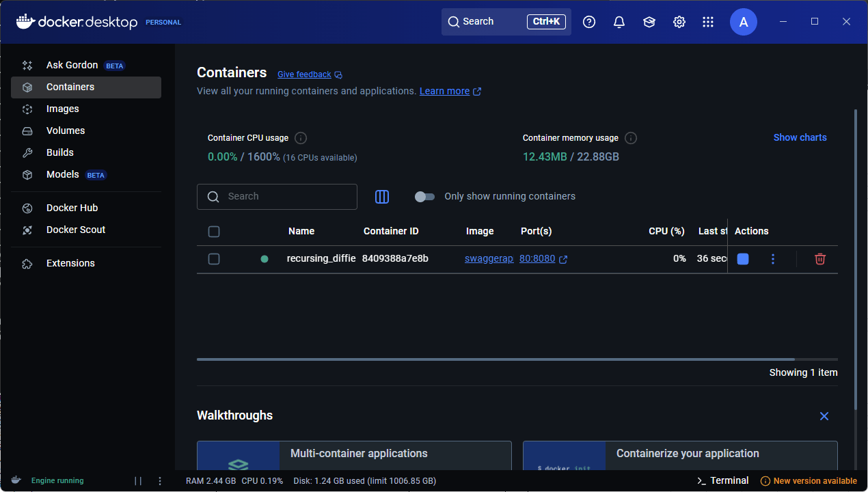Open the apps grid icon in header
This screenshot has width=868, height=492.
tap(708, 22)
